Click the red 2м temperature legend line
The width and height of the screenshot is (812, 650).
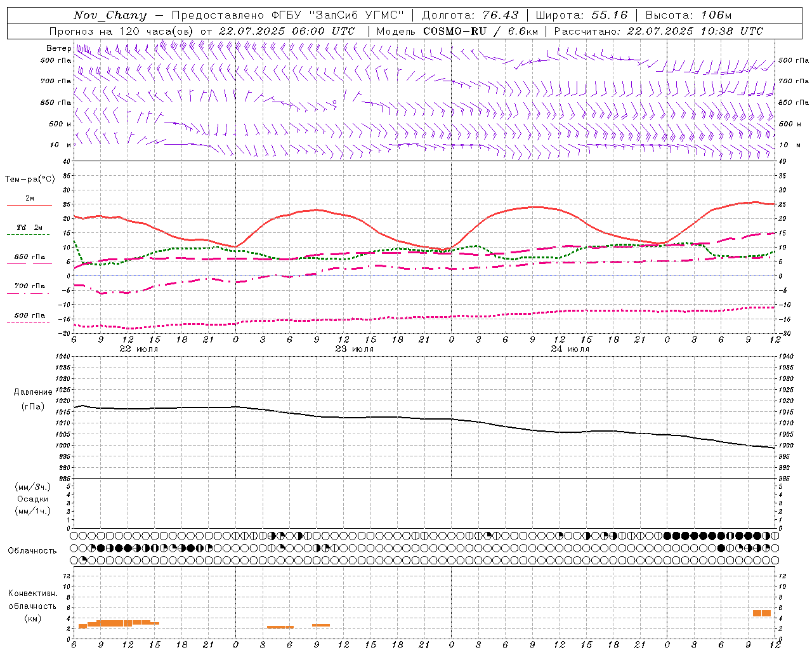coord(29,206)
